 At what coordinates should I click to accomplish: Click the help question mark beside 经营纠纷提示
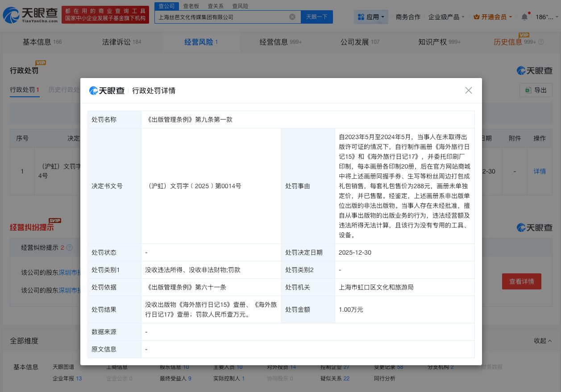(70, 248)
